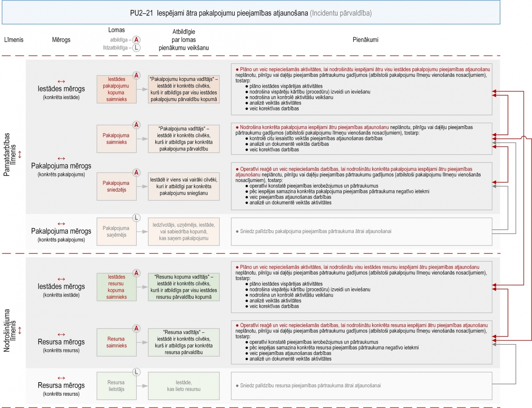Viewport: 532px width, 408px height.
Task: Click 'Resursa mērogs' label beside Resursa lietotājs
Action: tap(61, 385)
